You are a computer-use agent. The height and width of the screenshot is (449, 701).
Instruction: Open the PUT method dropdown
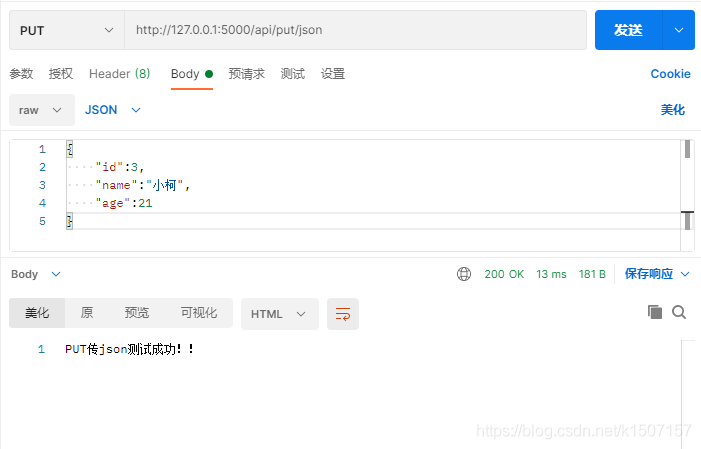point(66,30)
